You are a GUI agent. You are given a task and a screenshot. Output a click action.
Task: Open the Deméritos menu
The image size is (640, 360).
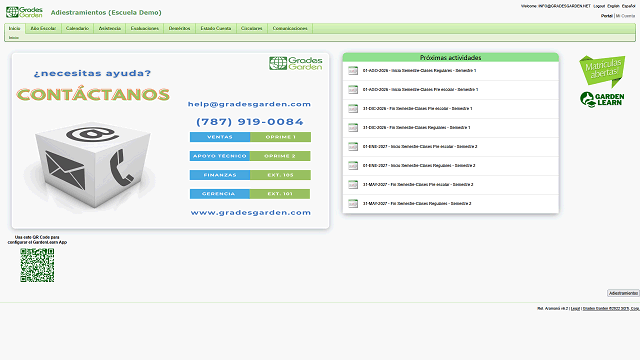click(180, 28)
